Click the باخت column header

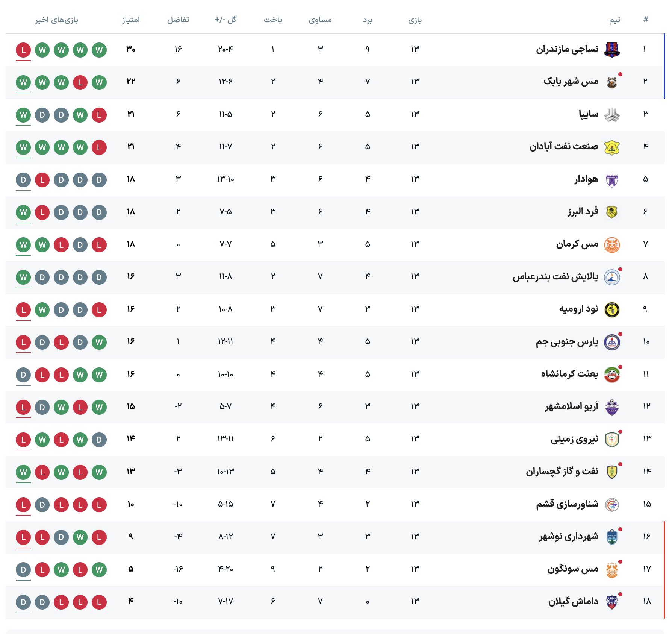pos(273,20)
